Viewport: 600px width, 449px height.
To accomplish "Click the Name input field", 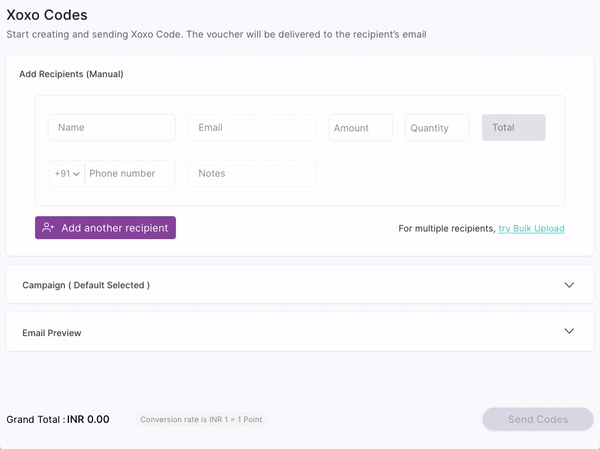I will point(112,127).
